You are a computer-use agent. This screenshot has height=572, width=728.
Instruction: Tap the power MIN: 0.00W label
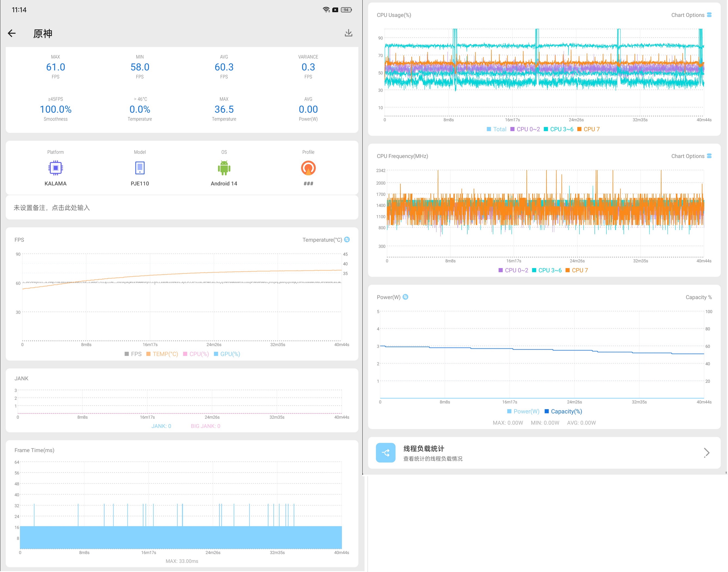(x=545, y=423)
